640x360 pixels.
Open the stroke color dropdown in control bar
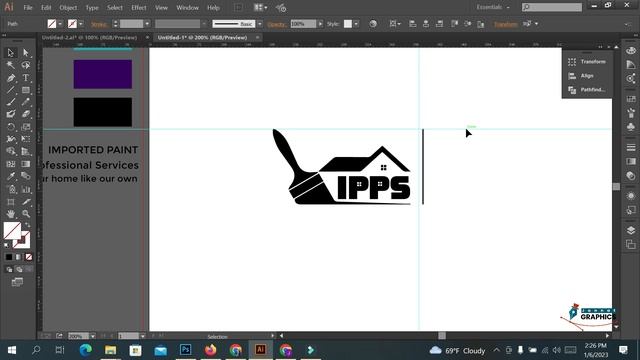coord(80,24)
